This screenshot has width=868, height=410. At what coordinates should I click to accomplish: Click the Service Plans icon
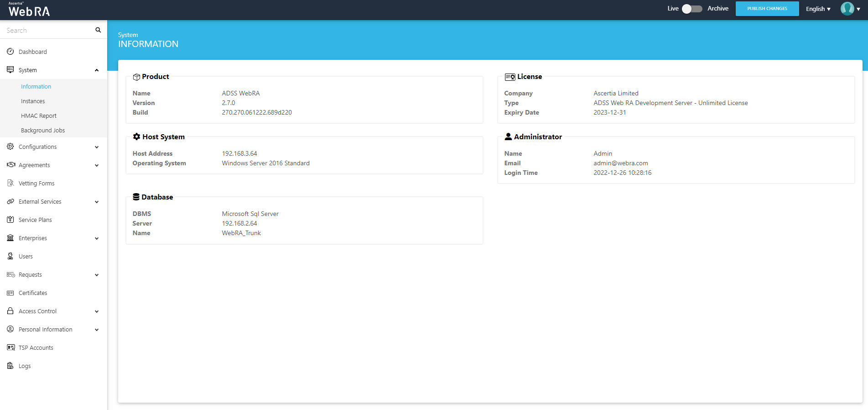point(10,220)
